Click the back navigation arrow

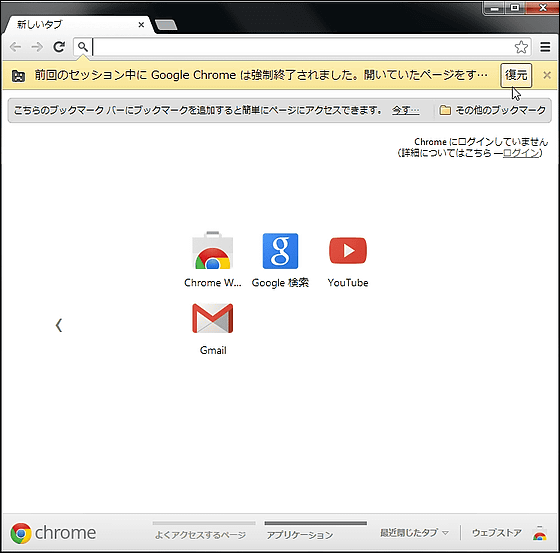(x=15, y=47)
